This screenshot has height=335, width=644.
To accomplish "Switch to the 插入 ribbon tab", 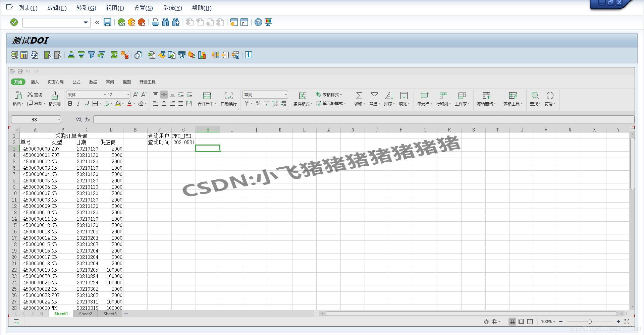I will point(35,82).
